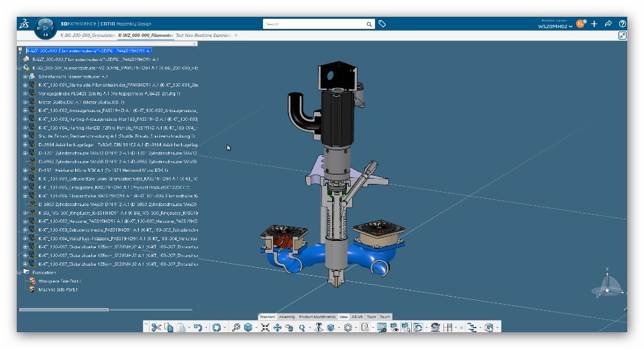
Task: Select the Vorgelegegetriebe PLG42S tree item
Action: (x=109, y=93)
